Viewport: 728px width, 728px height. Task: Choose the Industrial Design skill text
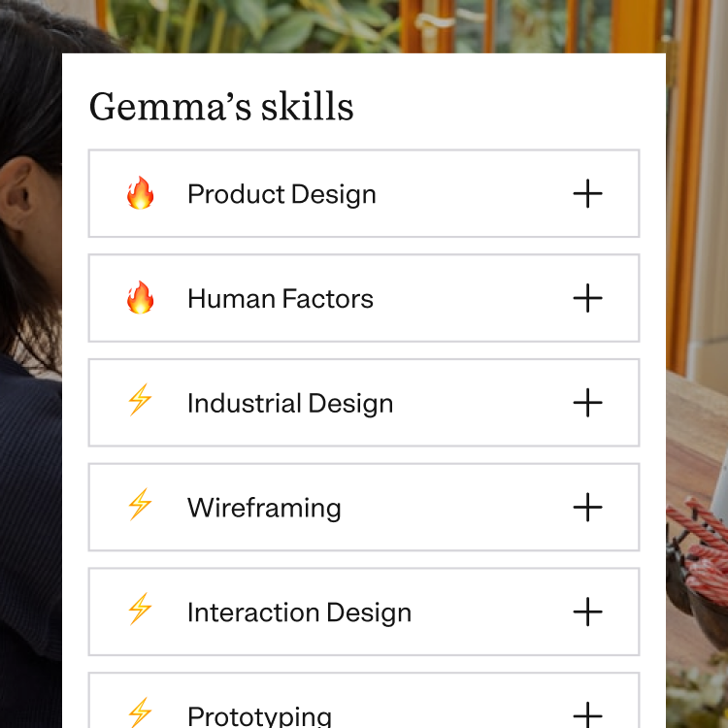(x=290, y=404)
